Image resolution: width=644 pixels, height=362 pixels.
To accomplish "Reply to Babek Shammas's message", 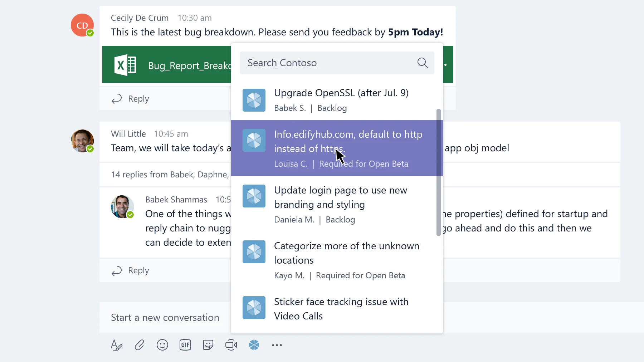I will coord(130,270).
